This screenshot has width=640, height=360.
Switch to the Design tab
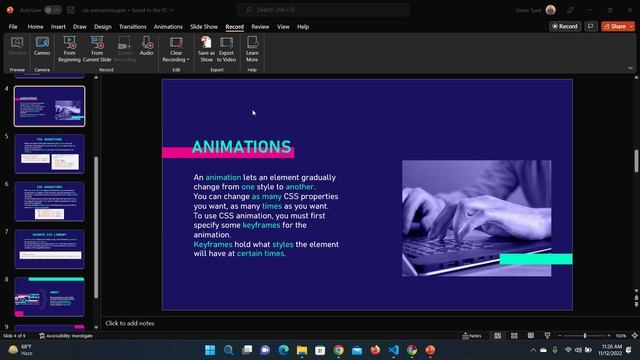click(x=102, y=27)
